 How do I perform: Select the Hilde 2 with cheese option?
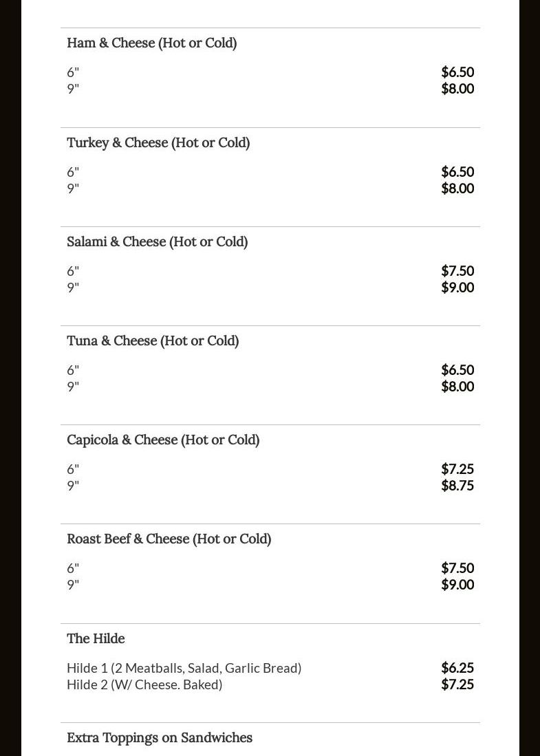[x=144, y=684]
